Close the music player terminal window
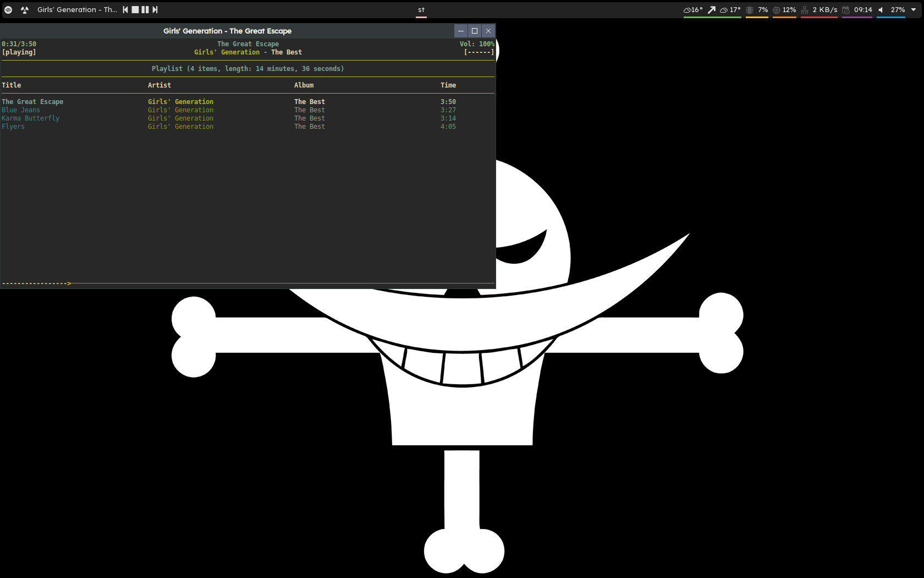The image size is (924, 578). point(488,31)
